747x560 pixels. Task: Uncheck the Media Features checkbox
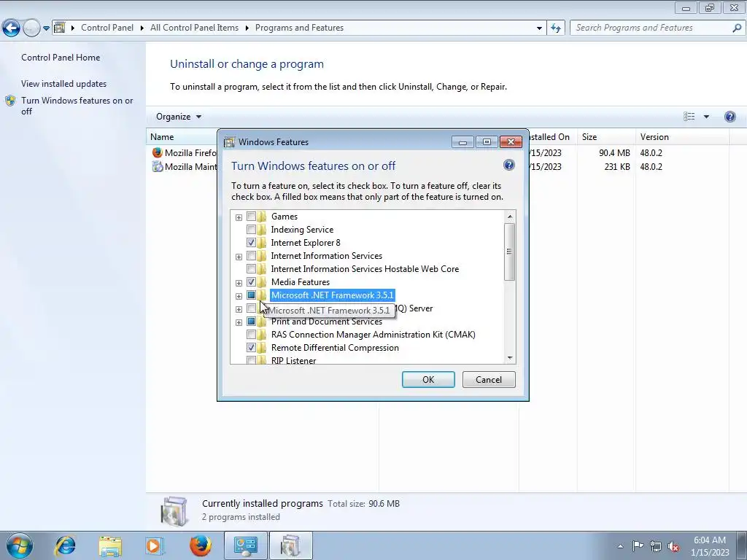tap(251, 282)
